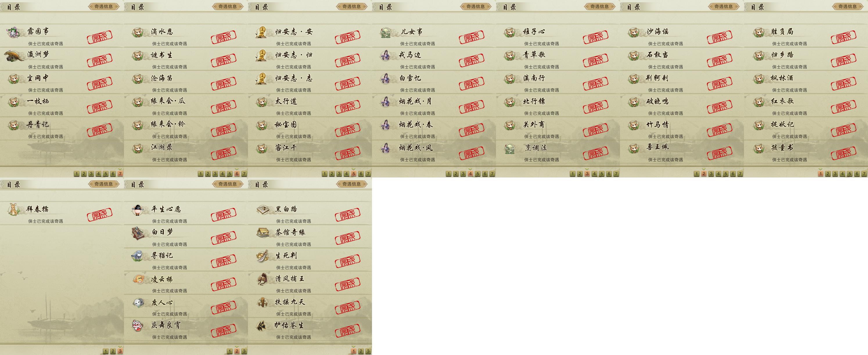Select the lion dance icon beside 庆舞良宵
The height and width of the screenshot is (355, 868).
tap(138, 325)
